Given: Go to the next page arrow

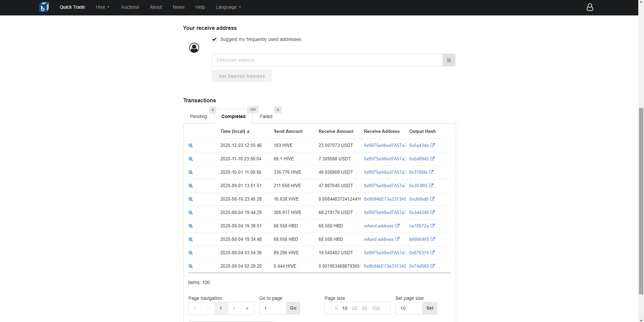Looking at the screenshot, I should (x=234, y=308).
